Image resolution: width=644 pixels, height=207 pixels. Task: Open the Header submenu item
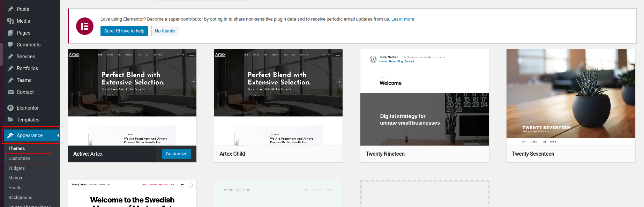(x=16, y=187)
